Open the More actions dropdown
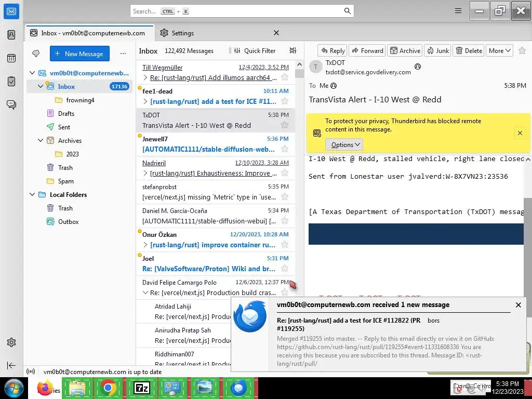This screenshot has height=399, width=532. pyautogui.click(x=499, y=50)
